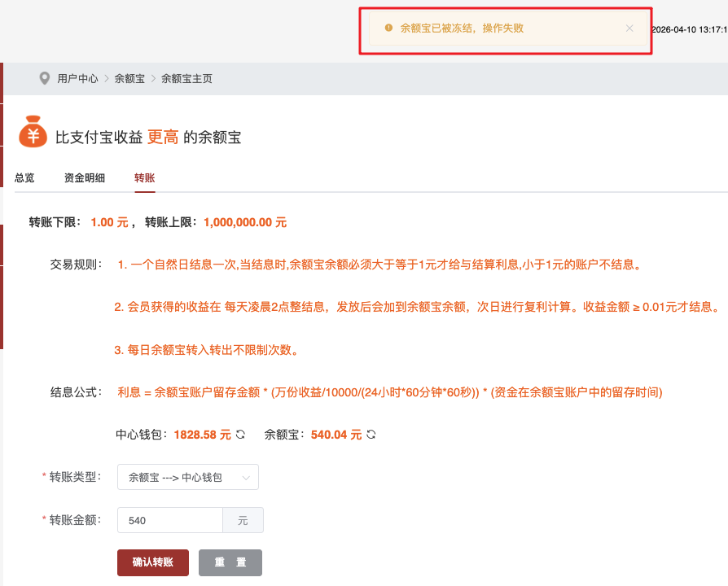Click the 余额宝已被冻结 notification message
Image resolution: width=728 pixels, height=586 pixels.
462,28
